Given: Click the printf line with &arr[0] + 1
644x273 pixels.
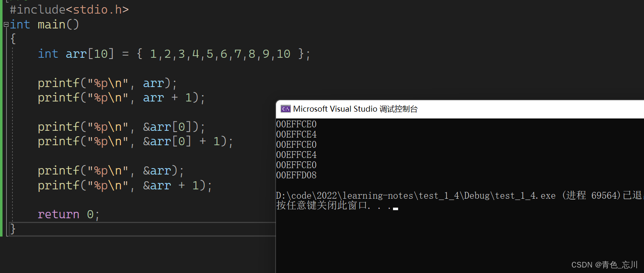Looking at the screenshot, I should [x=135, y=141].
